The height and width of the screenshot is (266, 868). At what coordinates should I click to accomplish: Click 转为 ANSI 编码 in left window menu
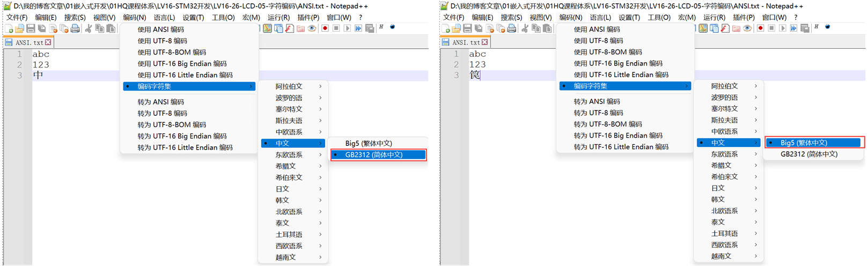pos(160,102)
